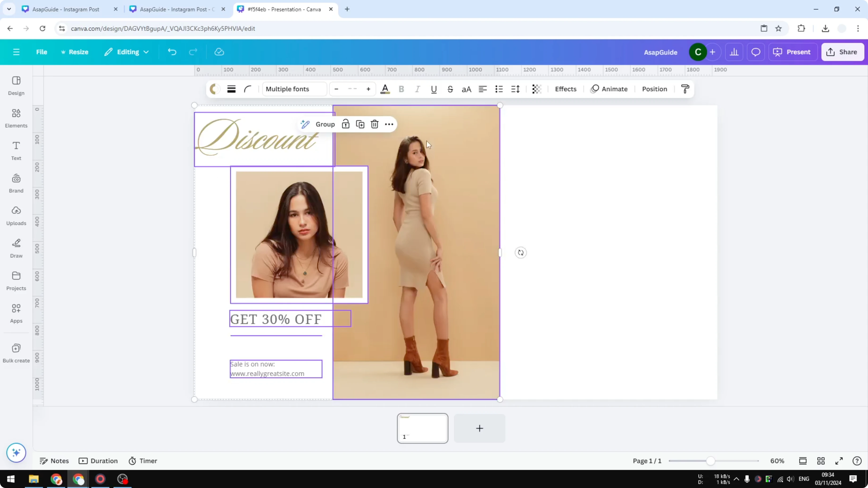Open the Uploads panel
Image resolution: width=868 pixels, height=488 pixels.
coord(16,215)
